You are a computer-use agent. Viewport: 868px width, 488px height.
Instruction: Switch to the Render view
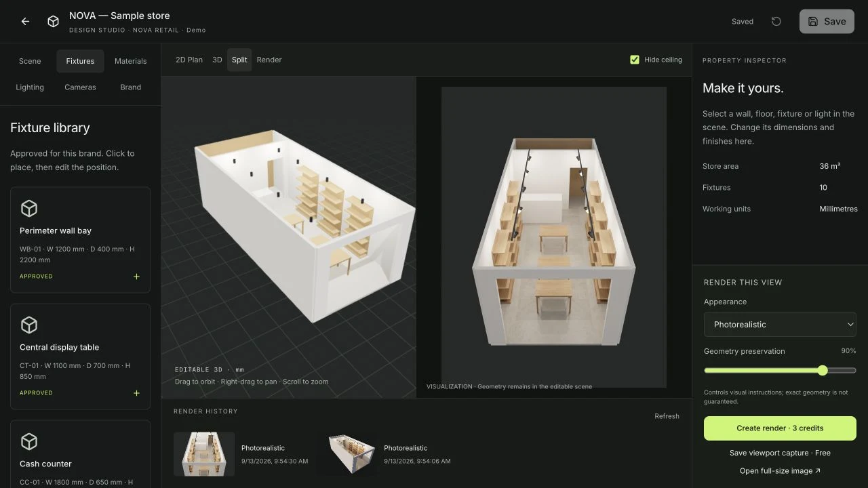pyautogui.click(x=269, y=60)
